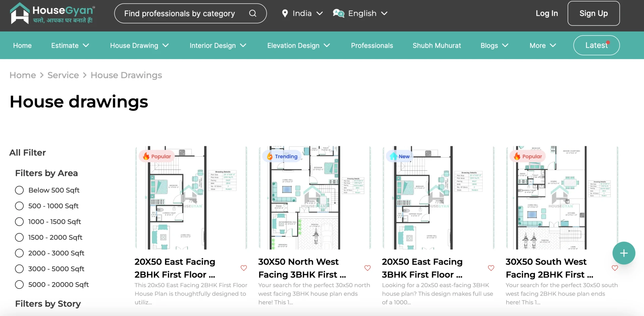This screenshot has height=316, width=644.
Task: Click the Sign Up button
Action: (x=593, y=13)
